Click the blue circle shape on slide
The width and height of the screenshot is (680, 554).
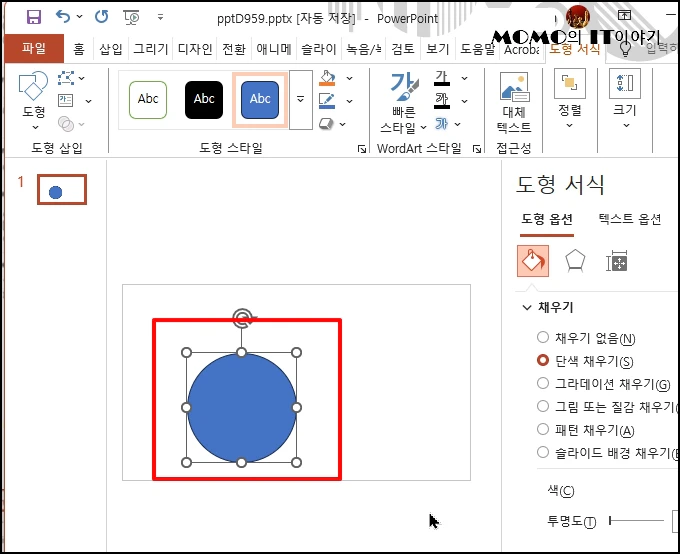pyautogui.click(x=242, y=408)
